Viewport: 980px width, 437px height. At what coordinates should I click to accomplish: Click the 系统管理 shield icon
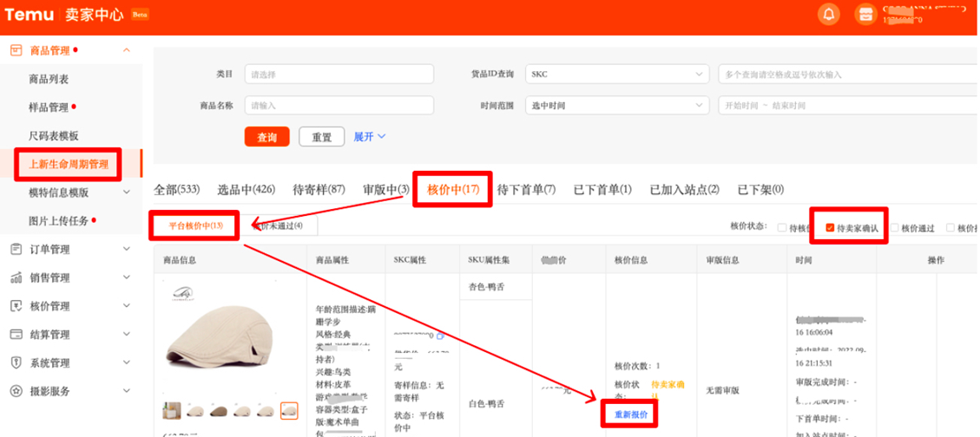click(x=16, y=363)
